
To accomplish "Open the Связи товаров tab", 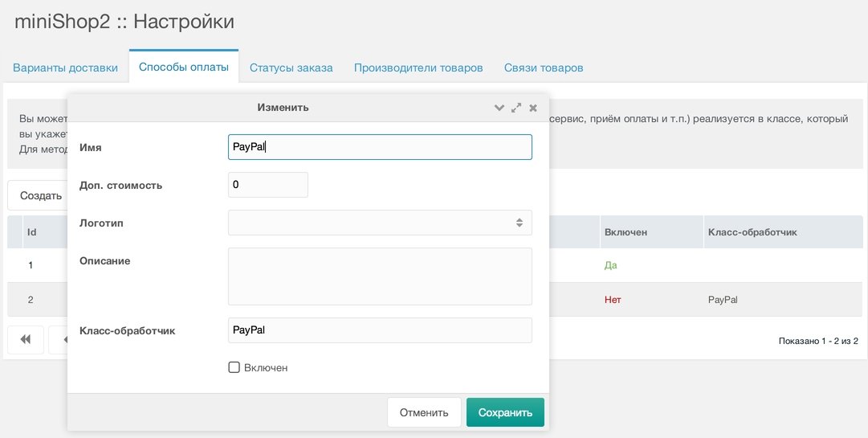I will (x=544, y=68).
